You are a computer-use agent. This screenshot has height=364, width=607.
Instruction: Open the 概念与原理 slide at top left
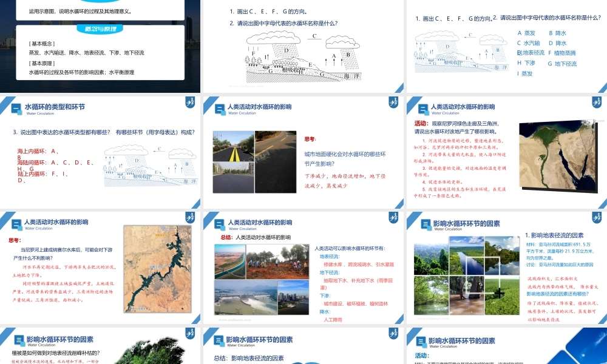(x=100, y=47)
